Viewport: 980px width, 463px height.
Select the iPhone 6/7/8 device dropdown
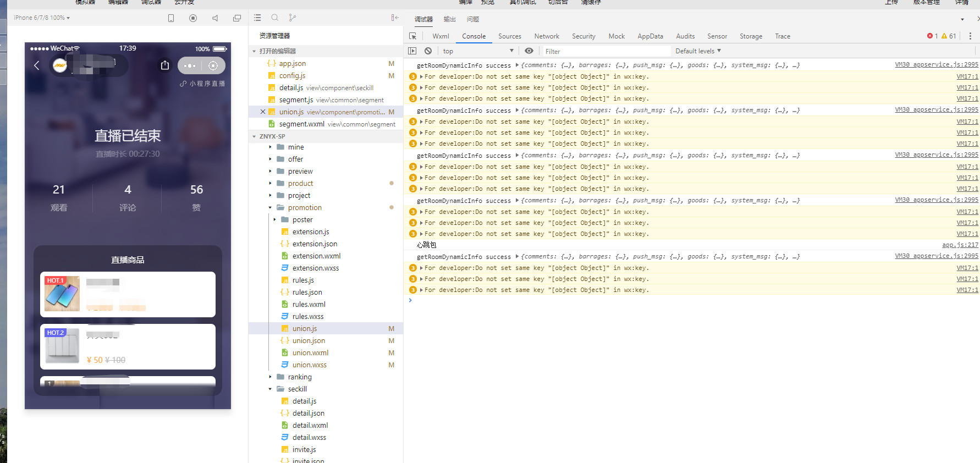42,18
